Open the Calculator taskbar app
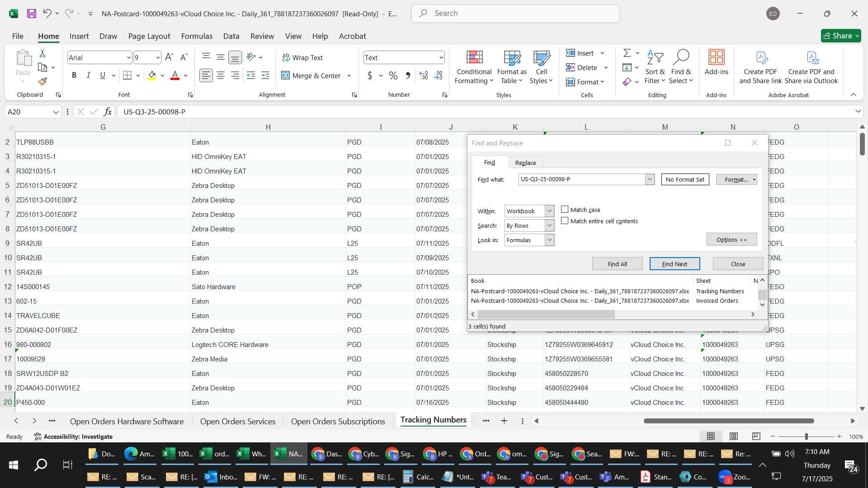868x488 pixels. (418, 477)
